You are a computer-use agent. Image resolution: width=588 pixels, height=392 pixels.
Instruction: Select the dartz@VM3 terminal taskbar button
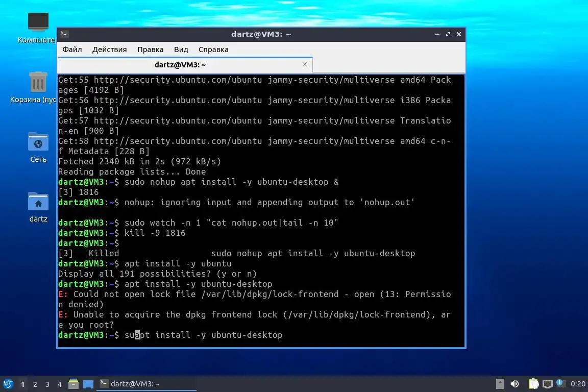[x=146, y=384]
